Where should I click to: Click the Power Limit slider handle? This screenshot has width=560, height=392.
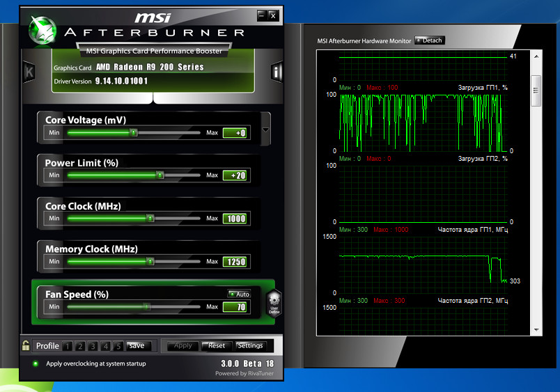click(160, 175)
